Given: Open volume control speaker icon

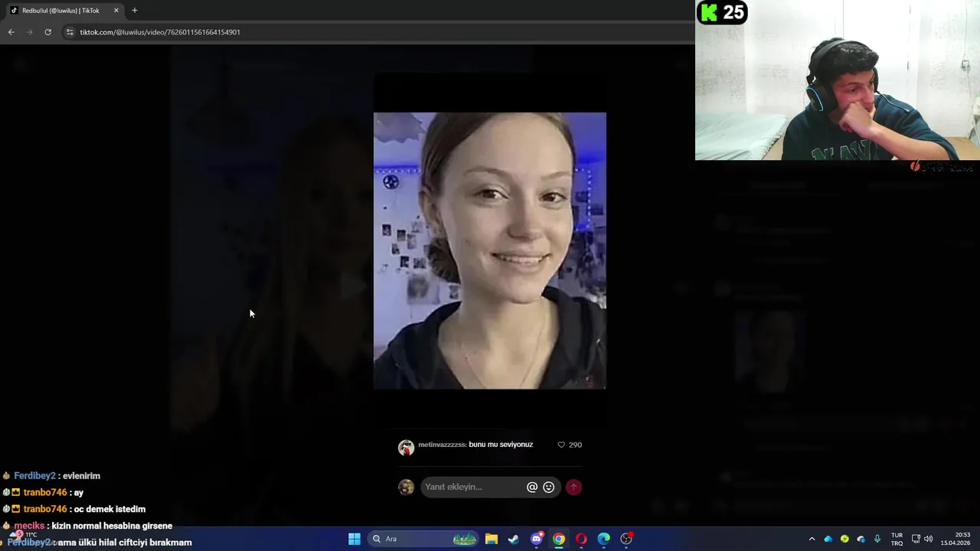Looking at the screenshot, I should [929, 539].
